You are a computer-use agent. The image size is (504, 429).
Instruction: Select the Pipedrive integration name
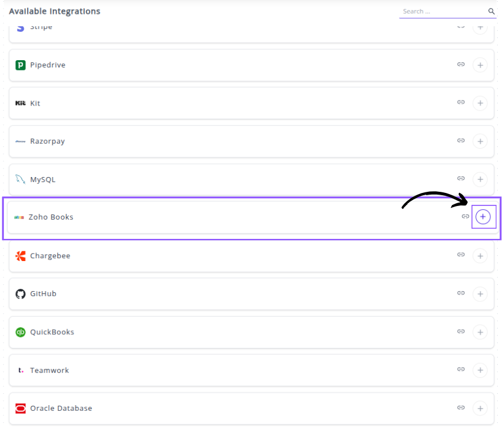point(48,65)
